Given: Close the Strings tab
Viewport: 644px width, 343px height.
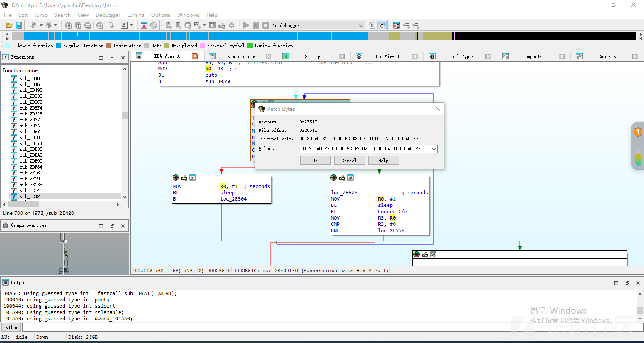Looking at the screenshot, I should pos(342,56).
